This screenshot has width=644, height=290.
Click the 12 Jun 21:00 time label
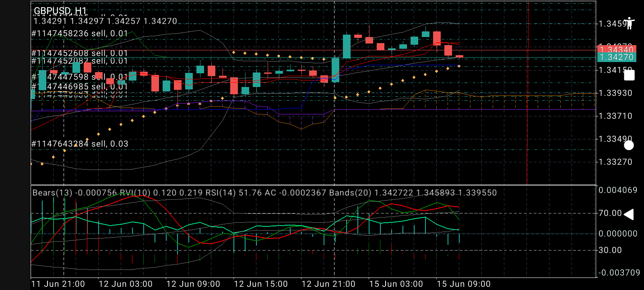coord(328,284)
